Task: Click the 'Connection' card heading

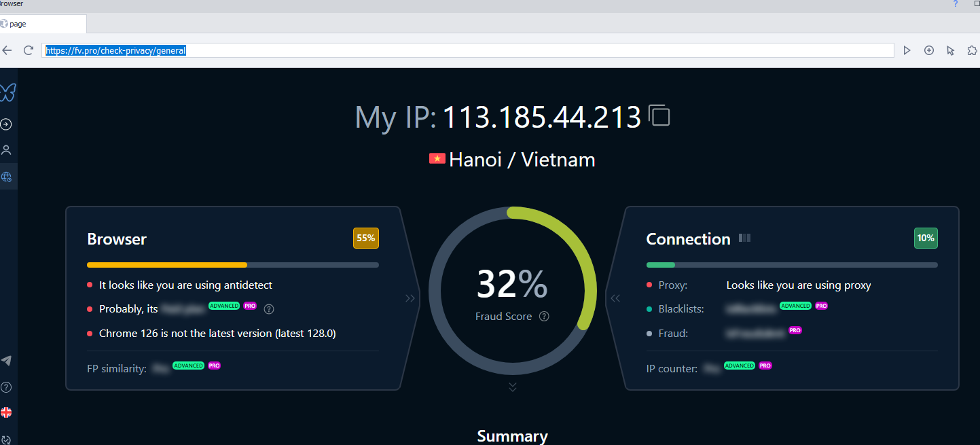Action: pyautogui.click(x=688, y=239)
